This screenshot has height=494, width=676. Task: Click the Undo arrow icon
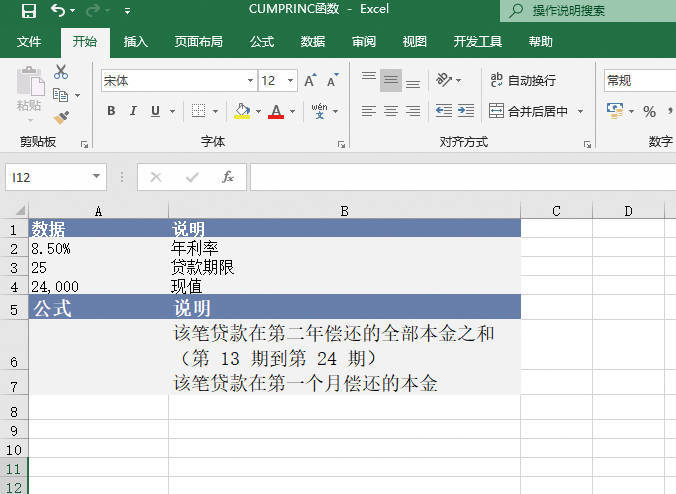tap(57, 11)
